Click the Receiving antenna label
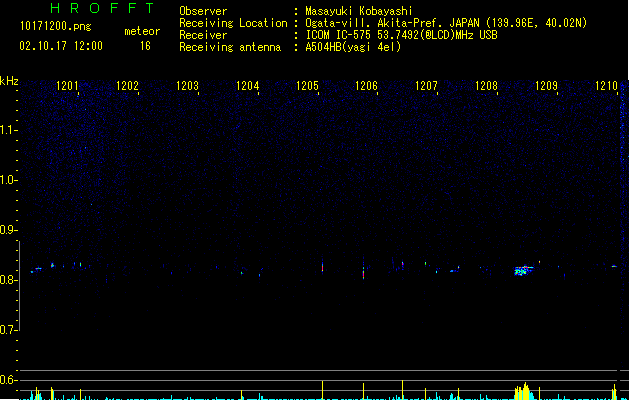This screenshot has height=400, width=629. pyautogui.click(x=230, y=47)
